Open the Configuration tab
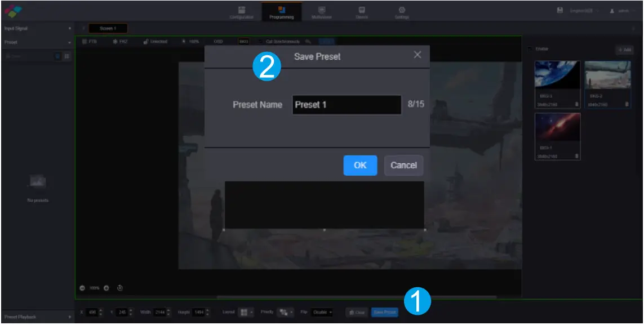Screen dimensions: 644x325 [x=242, y=13]
